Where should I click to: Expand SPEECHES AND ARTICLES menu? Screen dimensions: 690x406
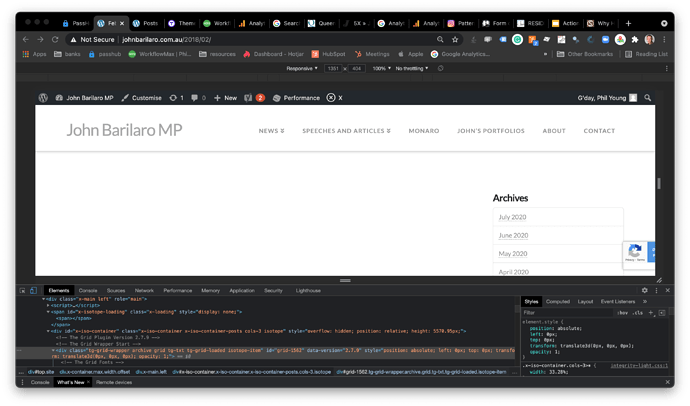pyautogui.click(x=346, y=131)
